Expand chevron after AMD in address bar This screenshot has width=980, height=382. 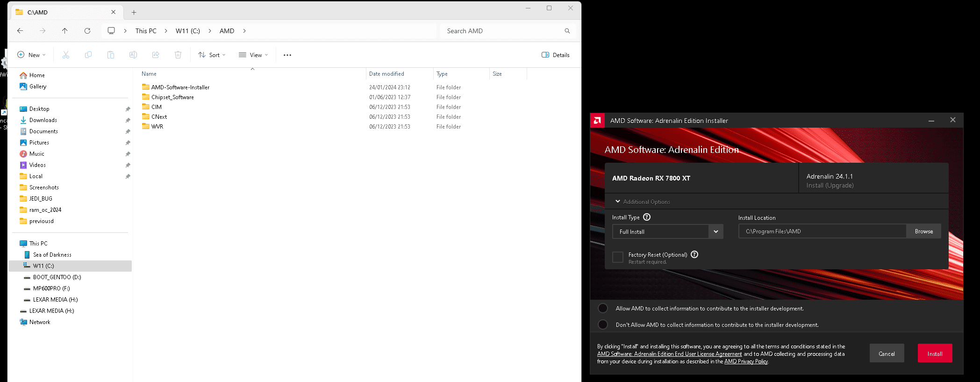pyautogui.click(x=244, y=31)
